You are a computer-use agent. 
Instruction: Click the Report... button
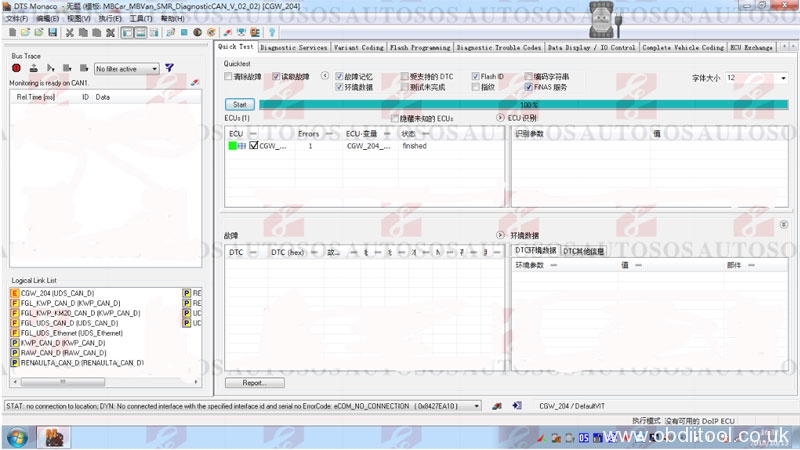pyautogui.click(x=255, y=383)
